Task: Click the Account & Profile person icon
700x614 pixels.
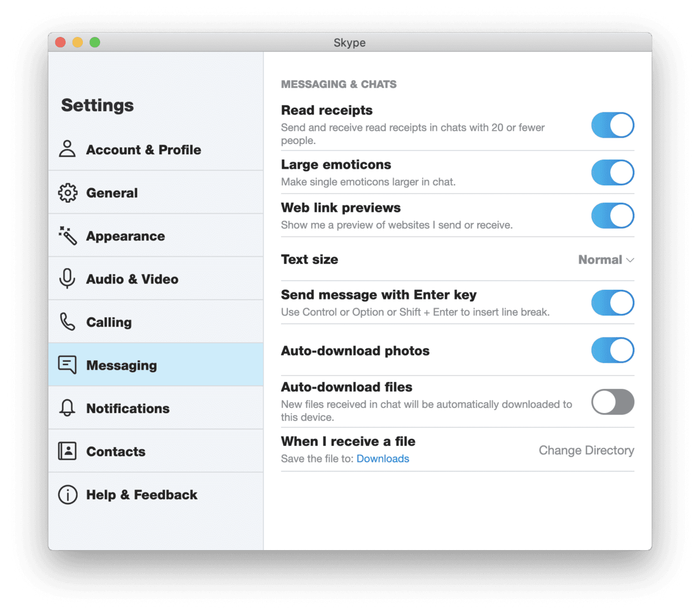Action: coord(67,149)
